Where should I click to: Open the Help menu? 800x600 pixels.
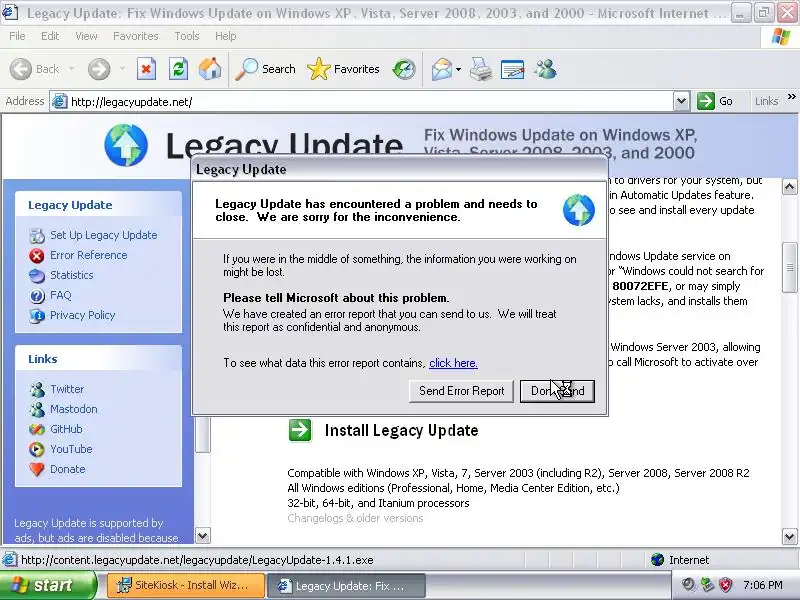click(226, 36)
